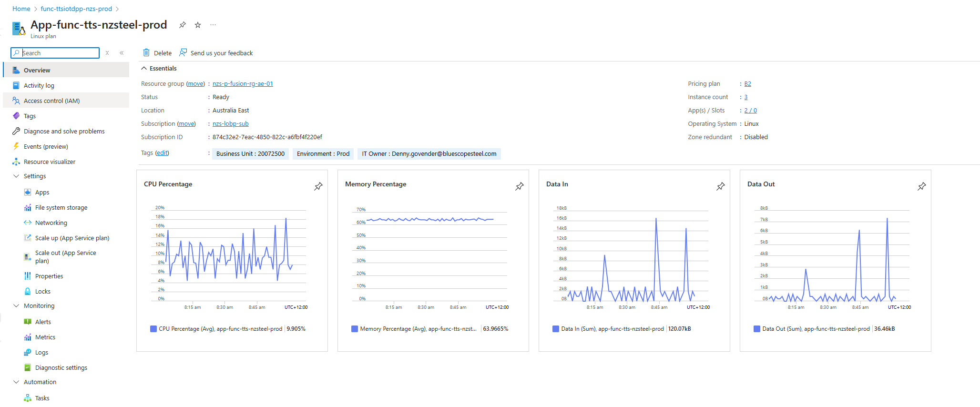Click the Logs icon
The image size is (980, 407).
tap(28, 352)
